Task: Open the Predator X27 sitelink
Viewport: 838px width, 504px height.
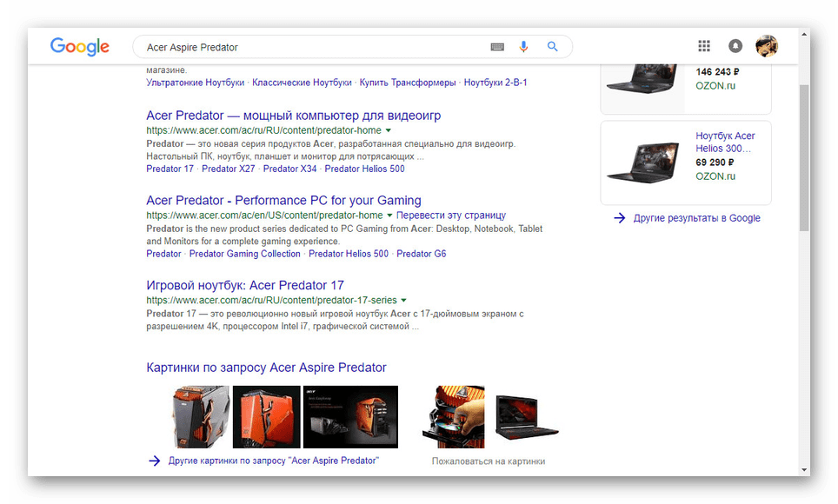Action: [x=229, y=169]
